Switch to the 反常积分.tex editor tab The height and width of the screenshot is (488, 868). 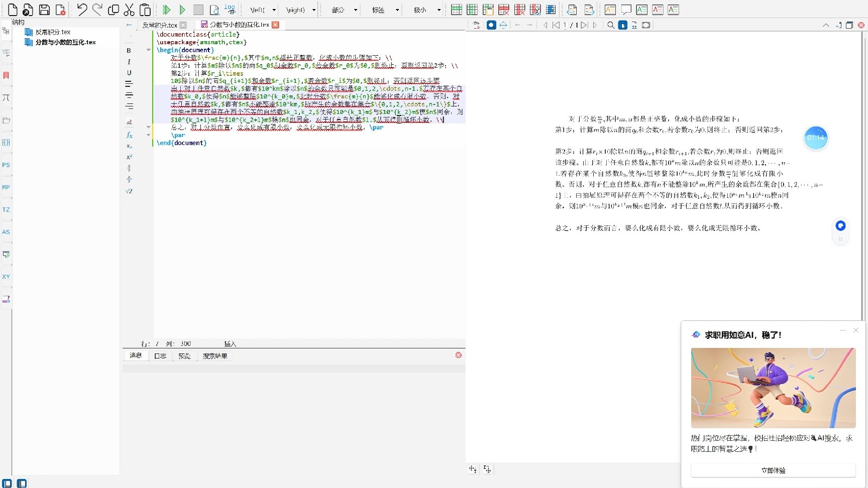[x=160, y=25]
